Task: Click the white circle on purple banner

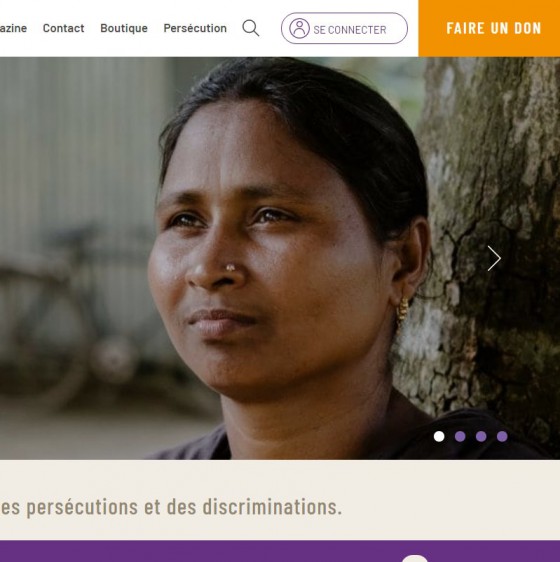Action: (x=415, y=558)
